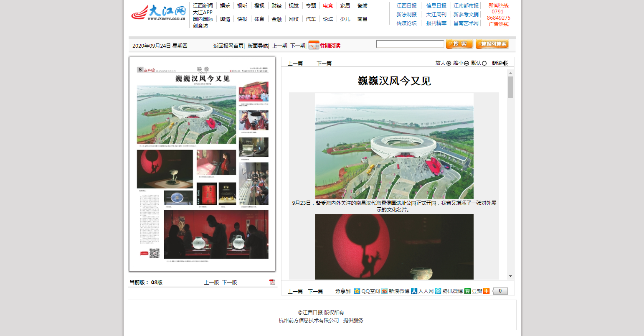The height and width of the screenshot is (336, 644).
Task: Click 返回报网首页 link
Action: (228, 46)
